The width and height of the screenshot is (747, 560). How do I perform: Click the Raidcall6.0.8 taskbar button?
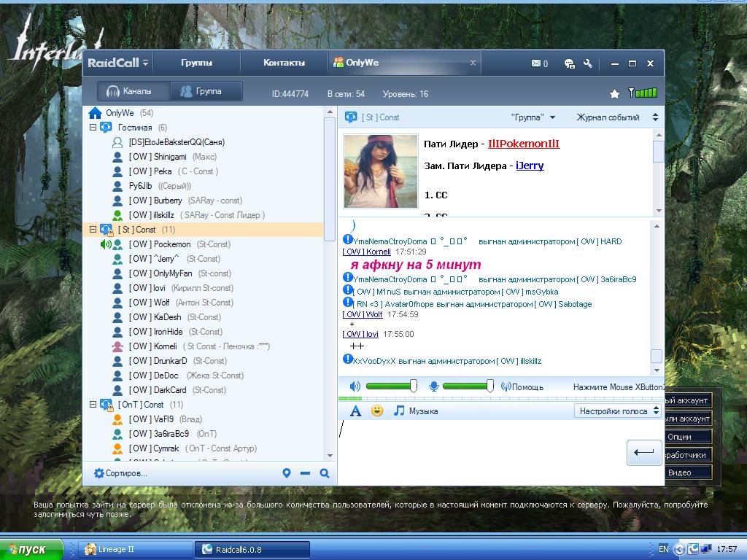[252, 550]
